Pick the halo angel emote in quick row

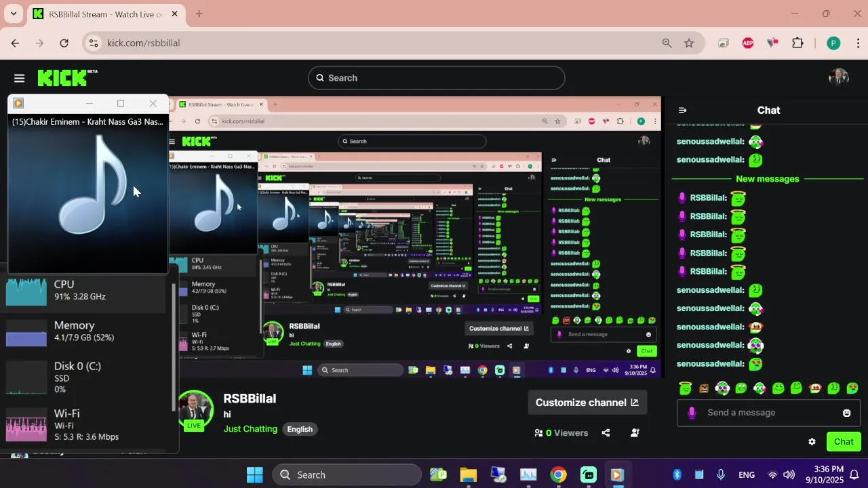[686, 388]
